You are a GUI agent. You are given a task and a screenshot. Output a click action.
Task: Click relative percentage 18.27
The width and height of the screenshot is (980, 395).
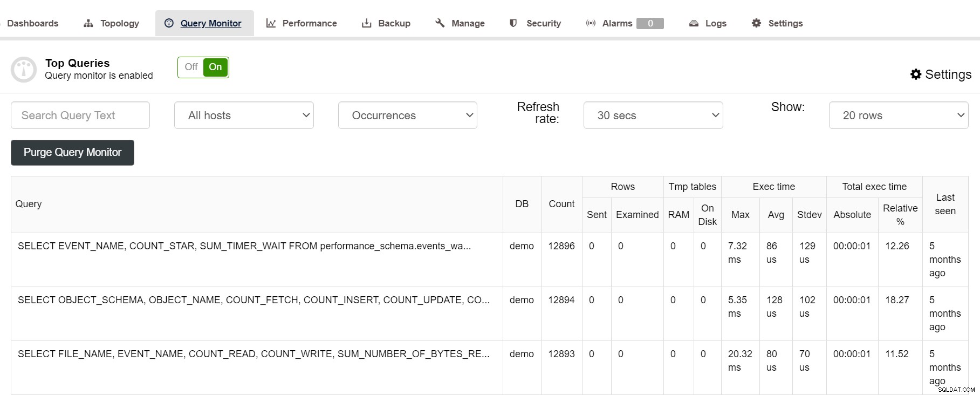point(897,300)
